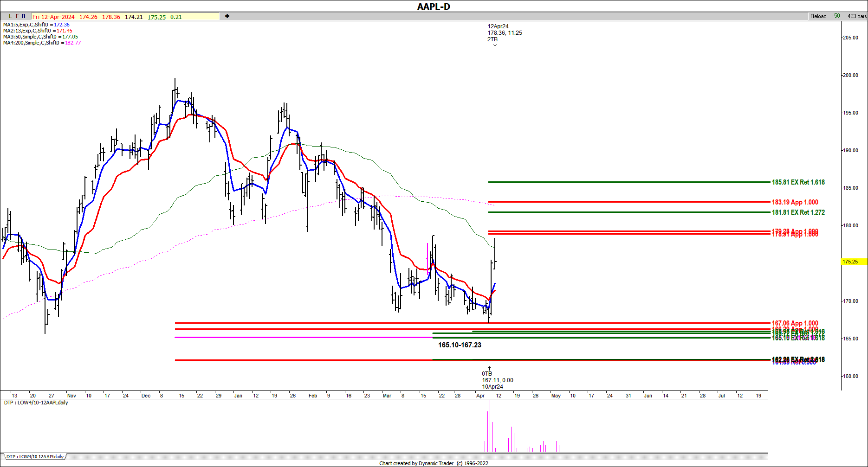Click the 160.00 price axis label

point(850,376)
